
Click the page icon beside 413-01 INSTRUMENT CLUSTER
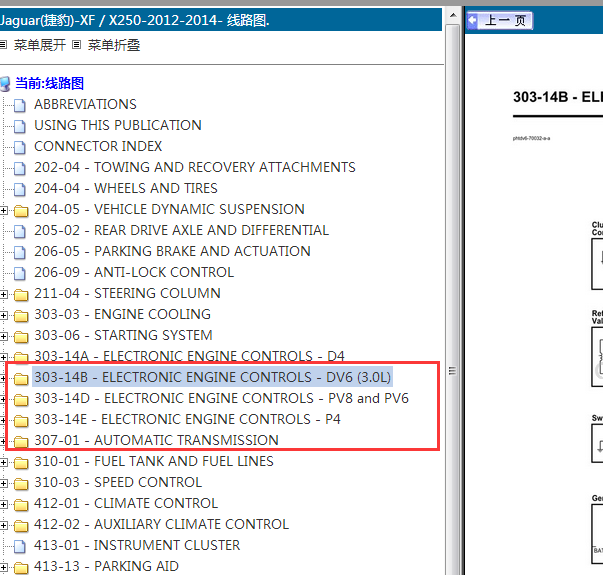(20, 546)
